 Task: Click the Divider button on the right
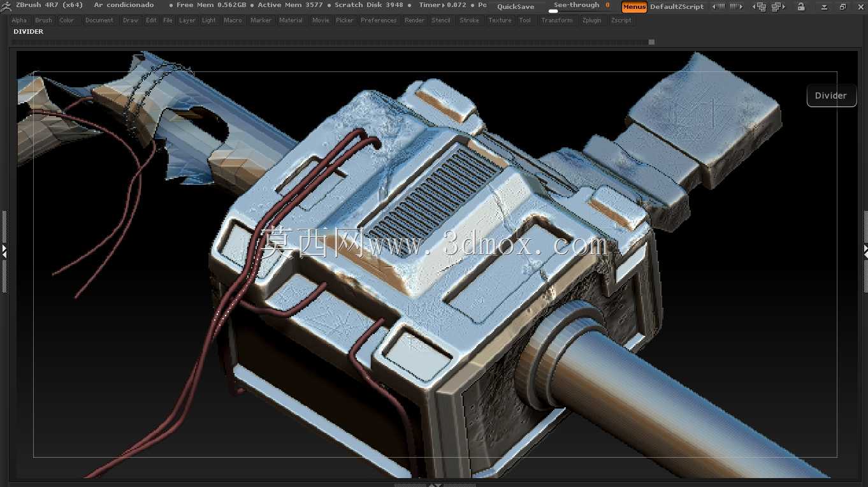click(831, 96)
